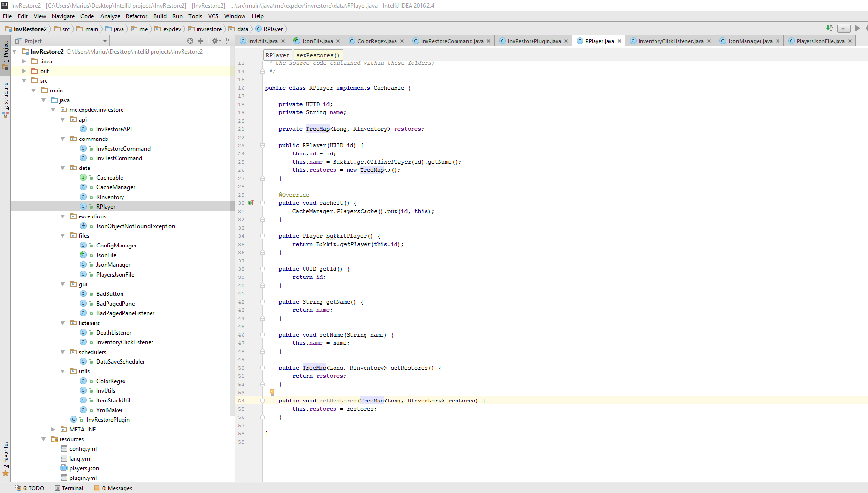The image size is (868, 493).
Task: Toggle the Favorites side panel tab
Action: pyautogui.click(x=5, y=459)
